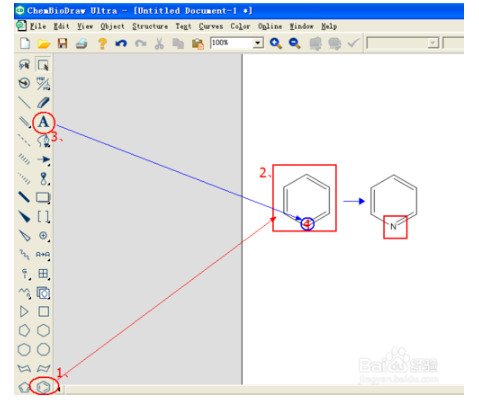Open the Object menu
This screenshot has width=479, height=410.
[112, 26]
